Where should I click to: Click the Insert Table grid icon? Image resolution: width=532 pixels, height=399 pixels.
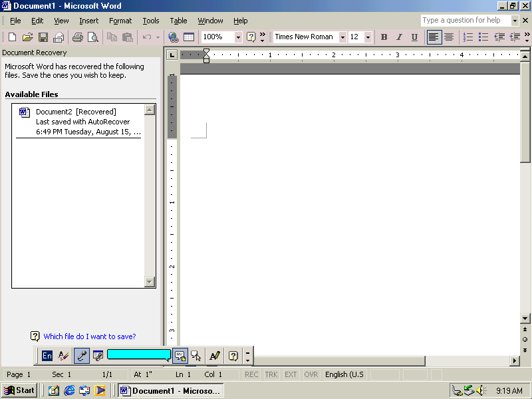pyautogui.click(x=189, y=37)
